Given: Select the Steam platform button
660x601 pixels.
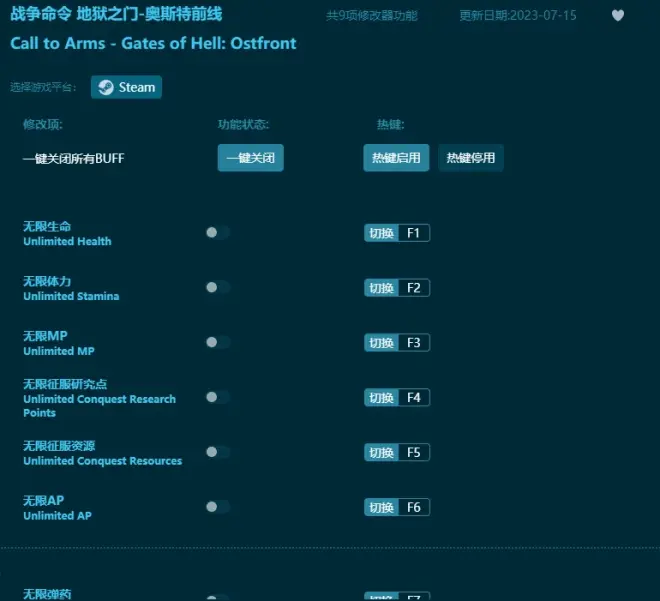Looking at the screenshot, I should tap(126, 87).
